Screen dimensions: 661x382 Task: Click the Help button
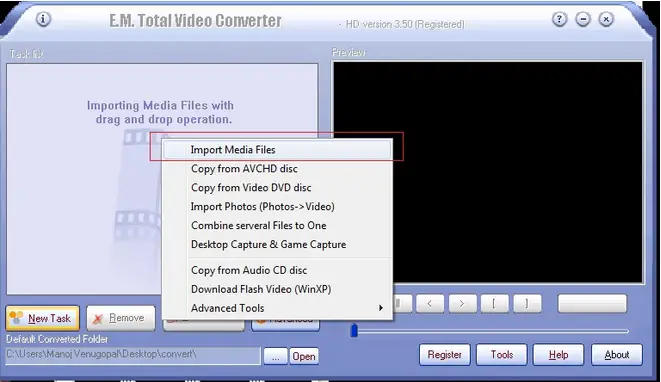tap(558, 355)
